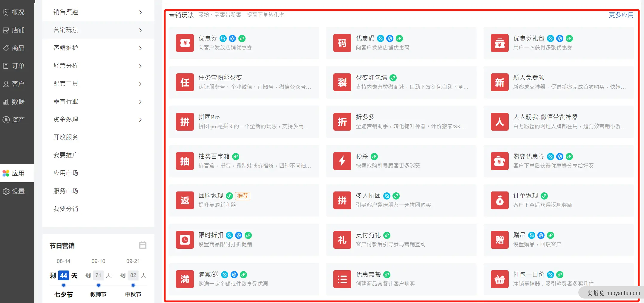
Task: Open the 秒杀 lightning icon
Action: coord(342,161)
